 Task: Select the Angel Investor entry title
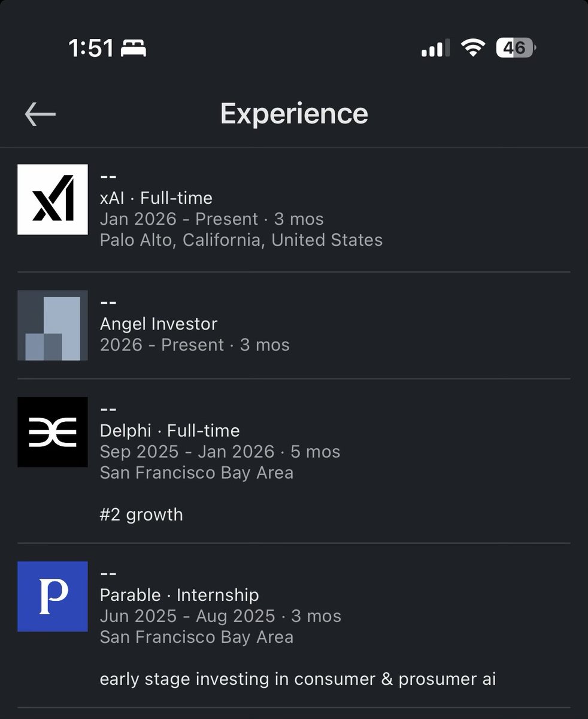click(159, 324)
